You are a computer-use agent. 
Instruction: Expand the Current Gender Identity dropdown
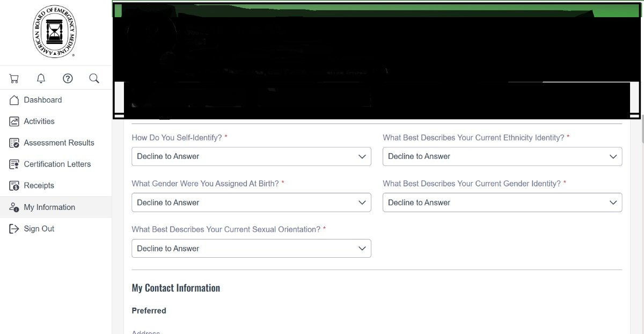click(x=502, y=202)
